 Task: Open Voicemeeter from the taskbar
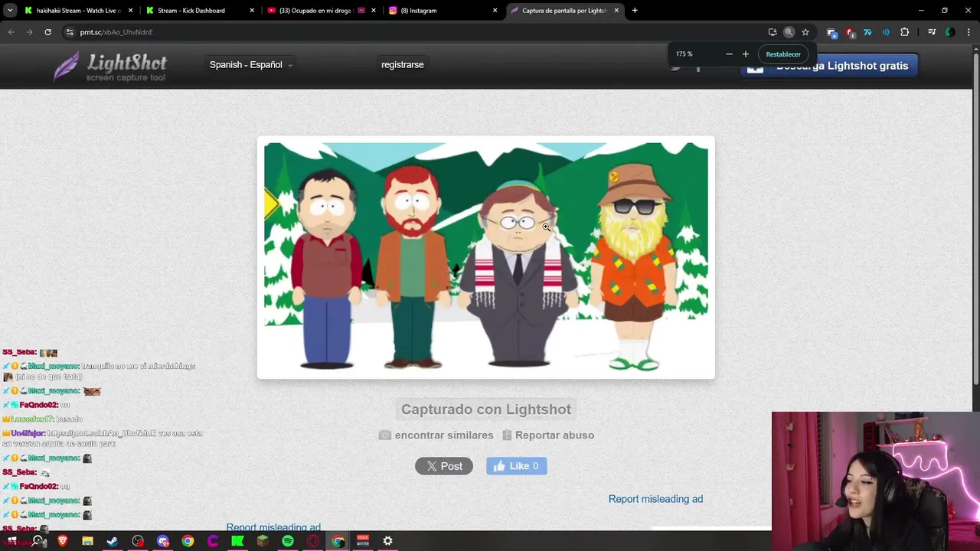coord(363,541)
